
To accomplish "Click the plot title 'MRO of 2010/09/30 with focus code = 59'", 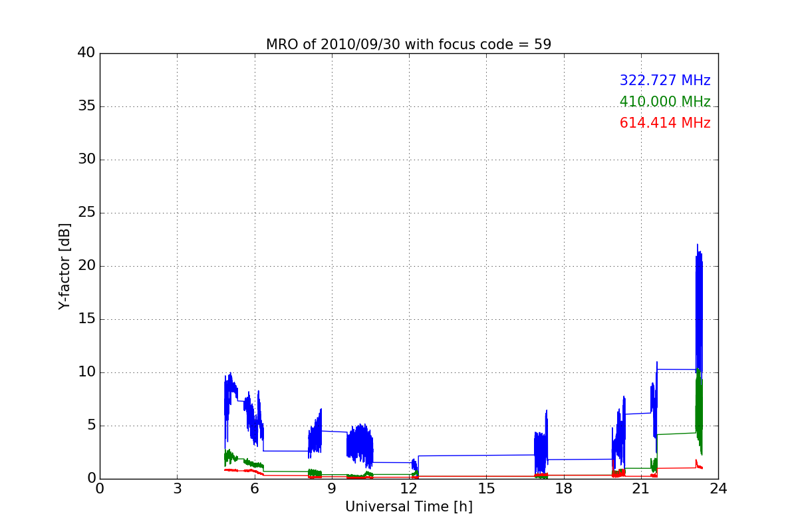I will pos(408,45).
